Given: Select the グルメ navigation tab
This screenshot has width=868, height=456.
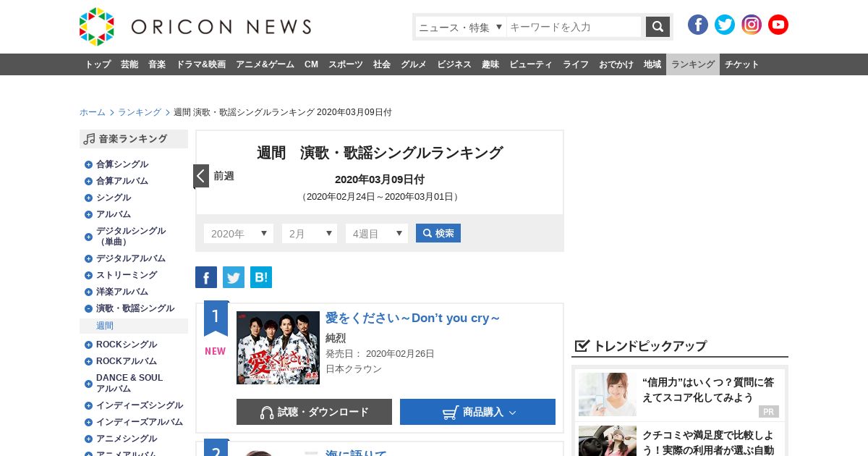Looking at the screenshot, I should pyautogui.click(x=414, y=64).
